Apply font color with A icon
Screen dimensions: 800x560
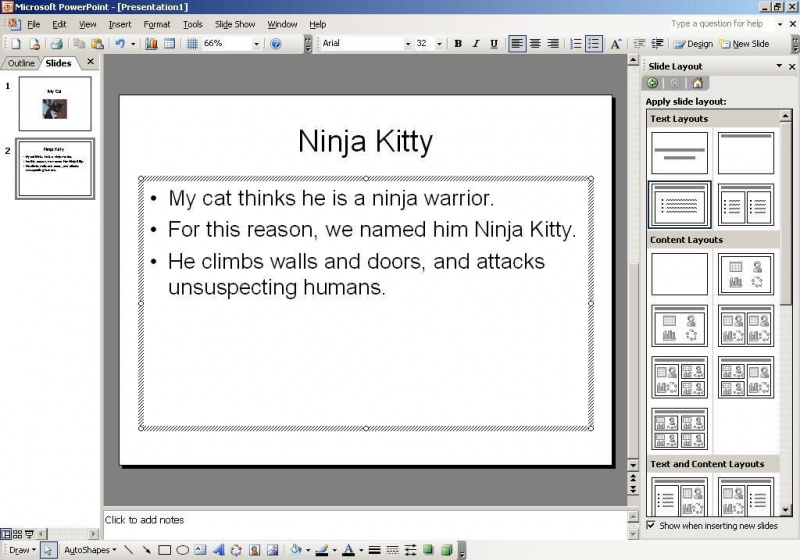pyautogui.click(x=348, y=550)
